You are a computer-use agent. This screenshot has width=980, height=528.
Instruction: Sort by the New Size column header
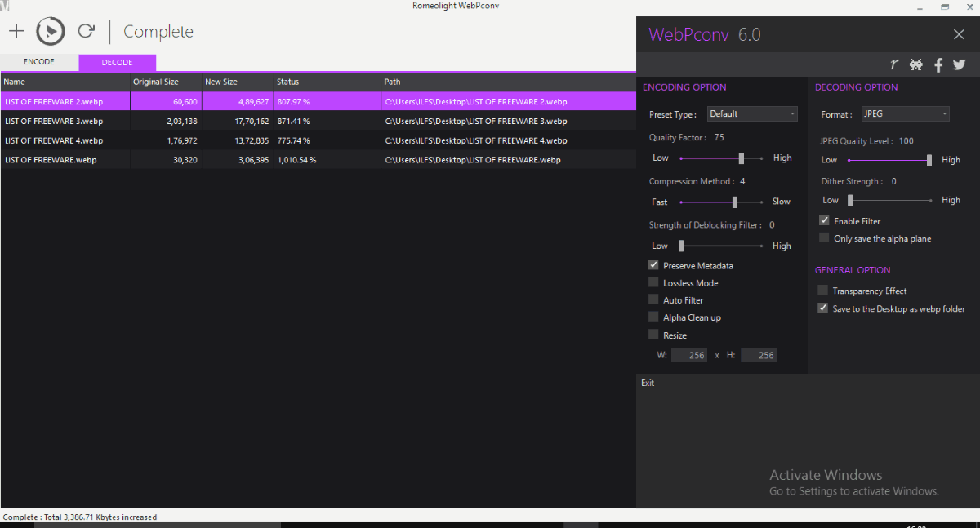click(x=238, y=82)
